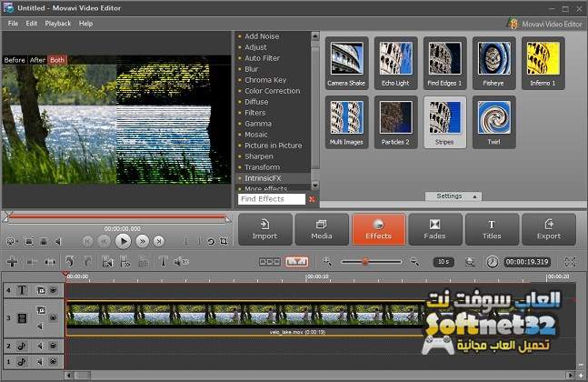Toggle visibility eye on audio track 1
This screenshot has width=588, height=382.
(x=54, y=362)
